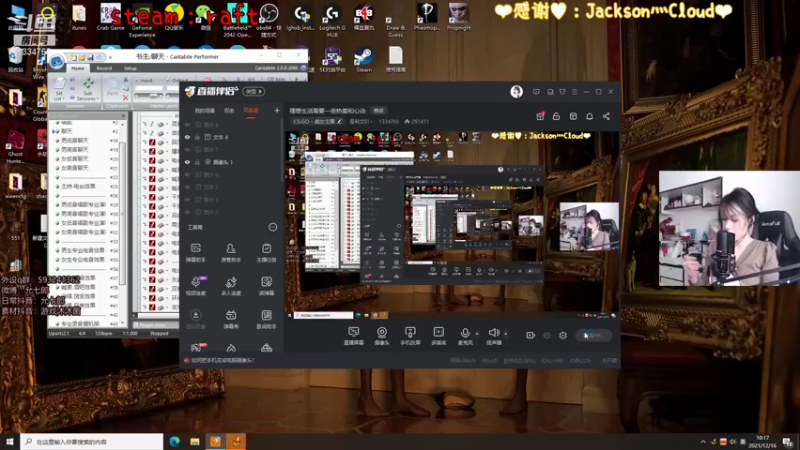Click the notification bell icon
800x450 pixels.
point(589,116)
